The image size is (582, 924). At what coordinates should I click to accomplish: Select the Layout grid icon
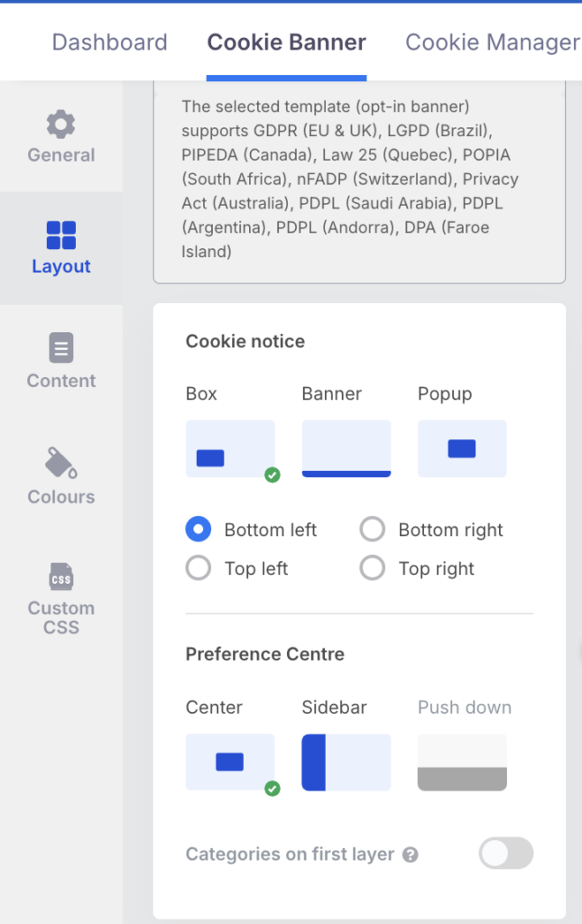60,236
